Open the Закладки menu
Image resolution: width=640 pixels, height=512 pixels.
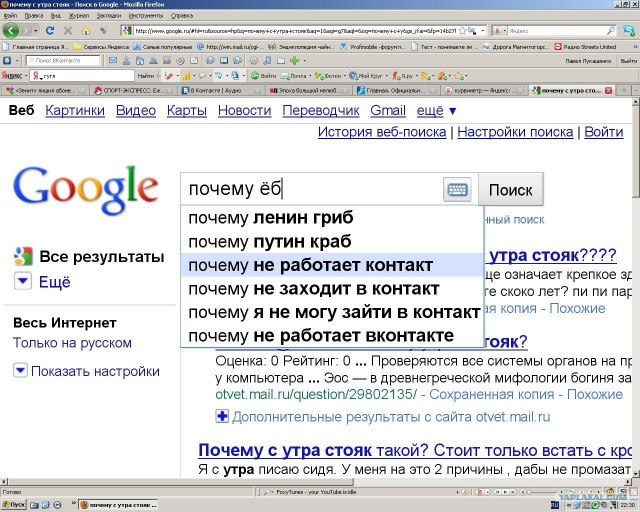pos(109,16)
